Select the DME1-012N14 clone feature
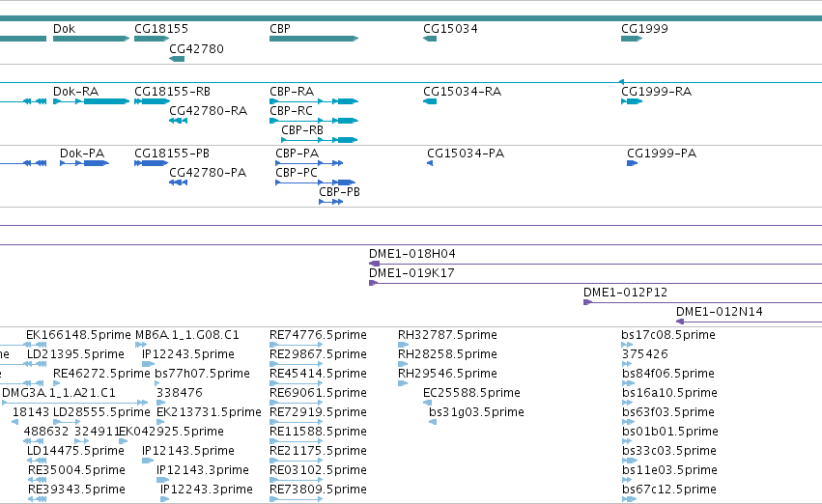The image size is (822, 504). (749, 322)
